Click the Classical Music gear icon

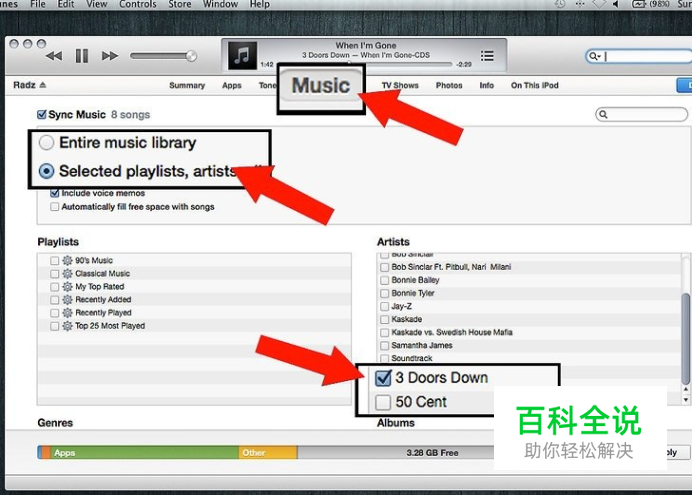point(67,274)
